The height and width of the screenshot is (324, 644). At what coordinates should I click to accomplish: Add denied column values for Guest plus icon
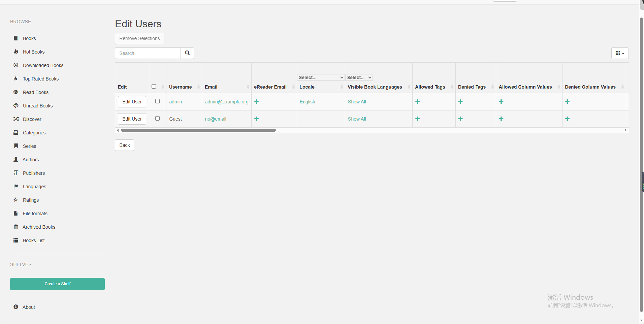tap(568, 119)
